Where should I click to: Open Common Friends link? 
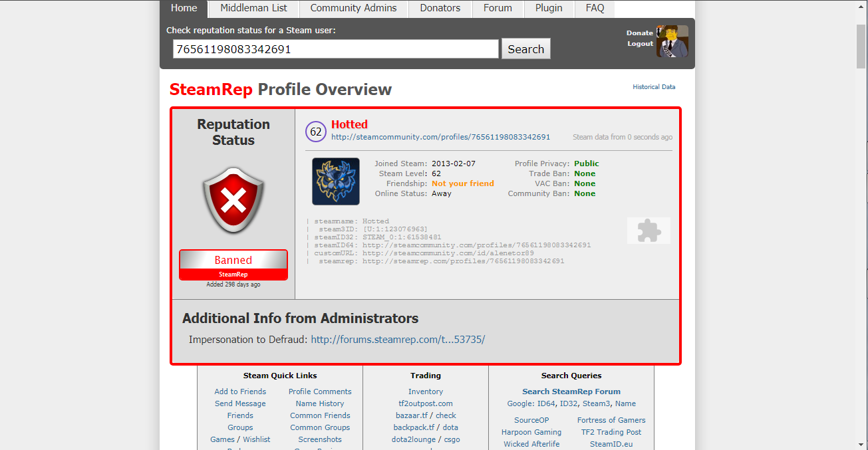tap(320, 415)
